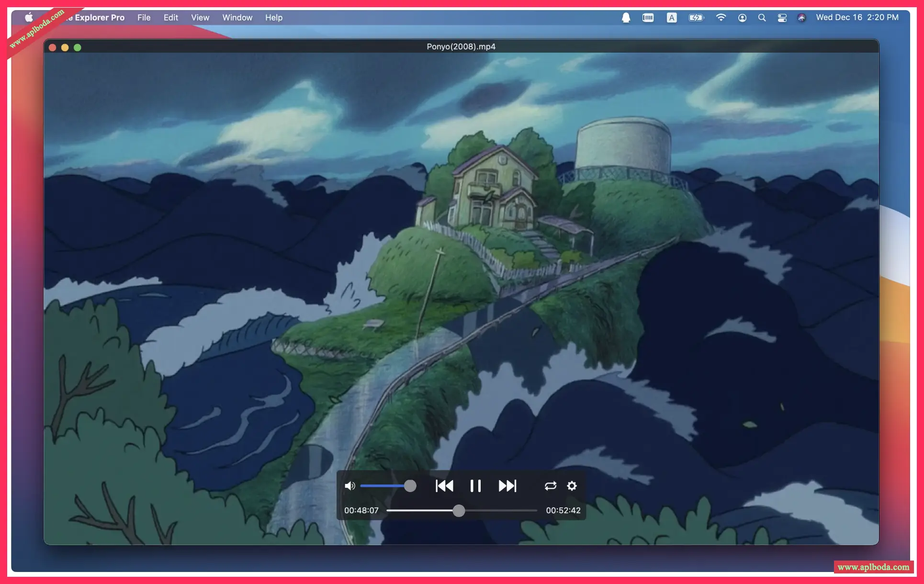Launch Siri from the menu bar
The image size is (924, 584).
pos(802,18)
